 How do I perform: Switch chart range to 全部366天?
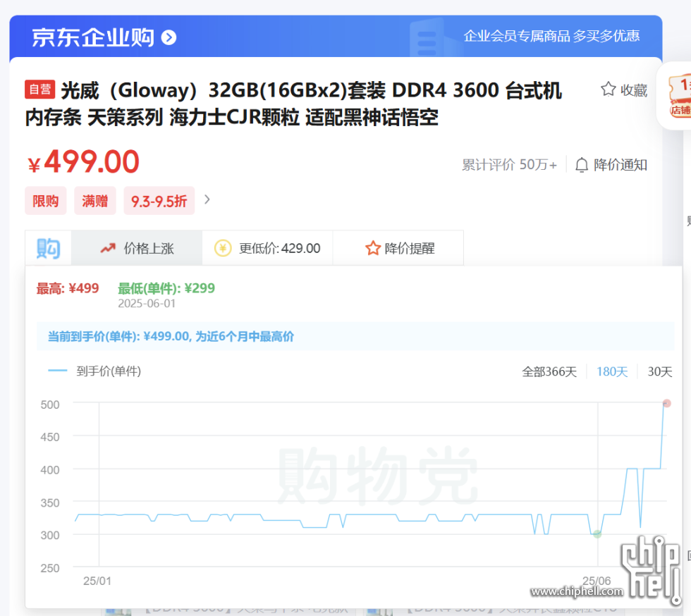pyautogui.click(x=549, y=372)
